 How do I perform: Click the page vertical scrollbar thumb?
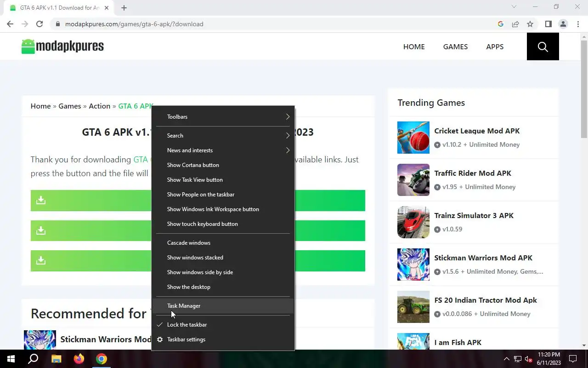pyautogui.click(x=584, y=89)
